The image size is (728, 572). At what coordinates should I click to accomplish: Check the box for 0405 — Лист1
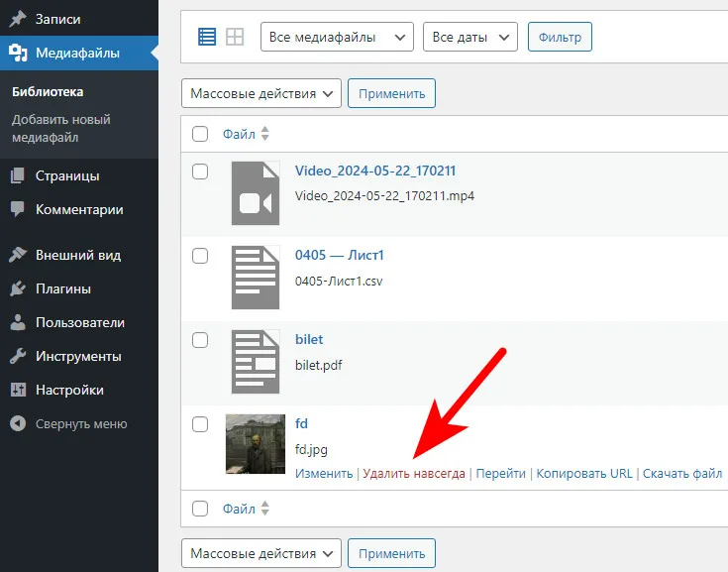click(x=200, y=256)
